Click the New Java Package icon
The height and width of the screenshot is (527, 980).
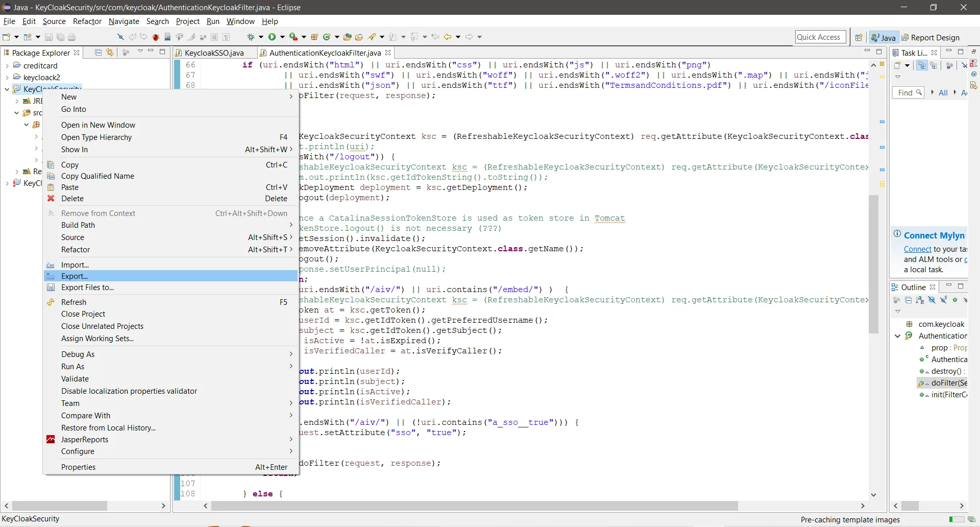point(314,37)
